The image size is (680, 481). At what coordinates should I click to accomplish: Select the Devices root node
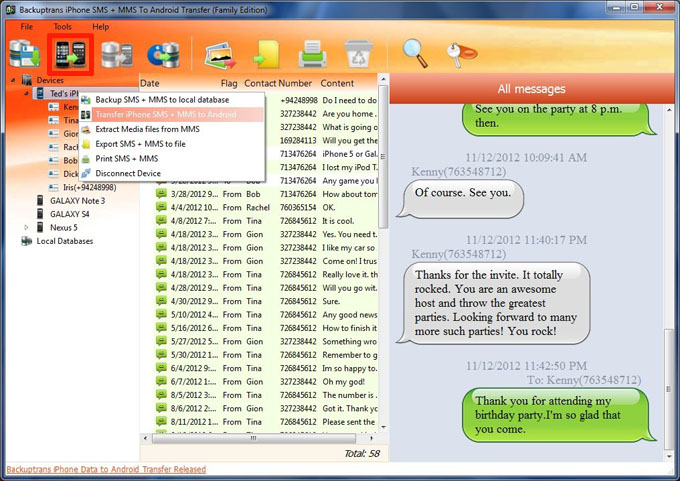point(50,80)
